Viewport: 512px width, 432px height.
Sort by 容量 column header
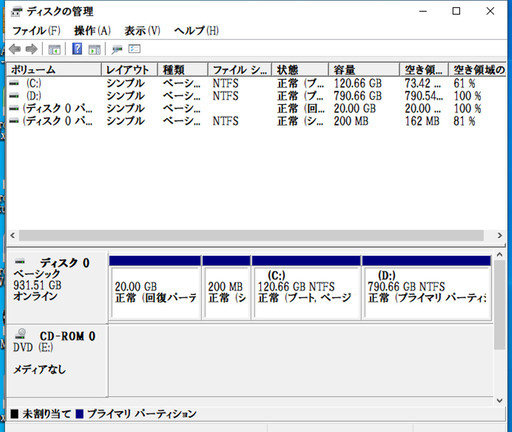click(364, 70)
